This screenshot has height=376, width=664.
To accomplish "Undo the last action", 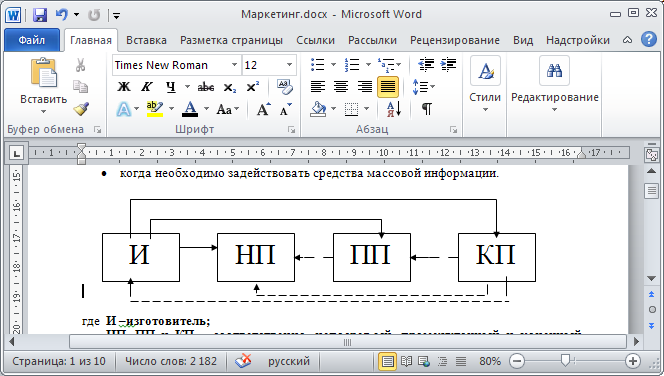I will (62, 15).
